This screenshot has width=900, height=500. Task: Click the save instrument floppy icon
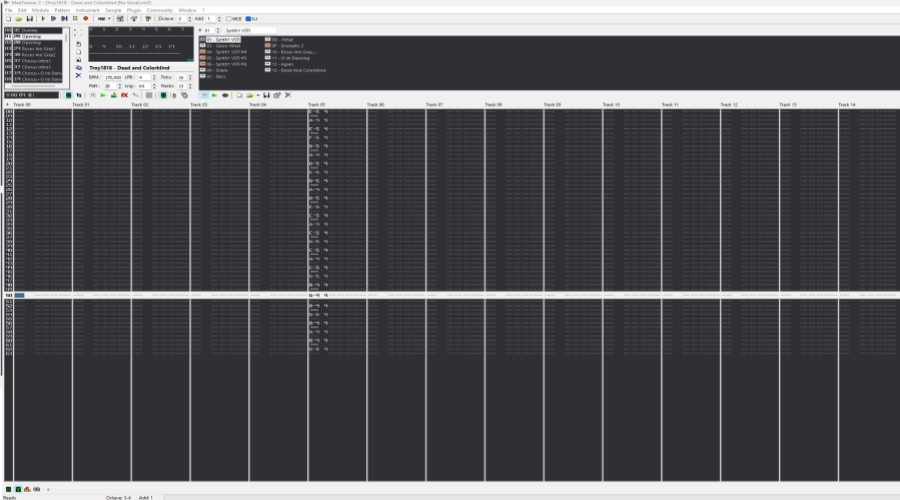(x=266, y=95)
